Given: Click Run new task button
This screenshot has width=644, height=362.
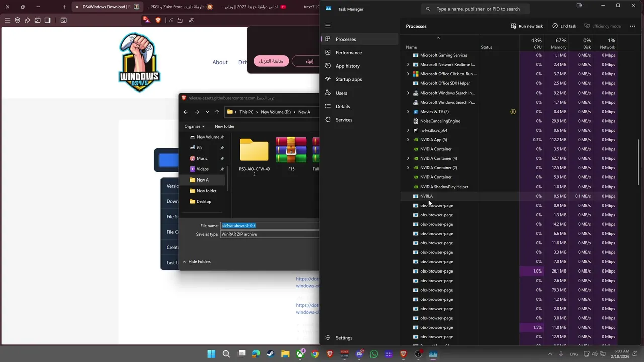Looking at the screenshot, I should point(527,26).
